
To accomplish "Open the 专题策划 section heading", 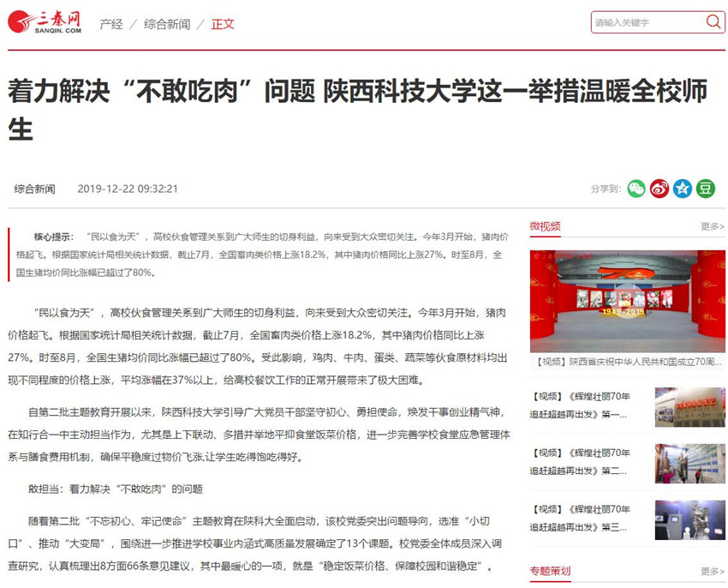I will coord(550,571).
